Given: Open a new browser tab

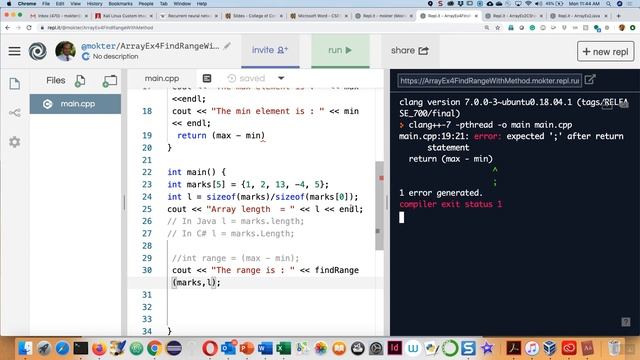Looking at the screenshot, I should [x=618, y=16].
